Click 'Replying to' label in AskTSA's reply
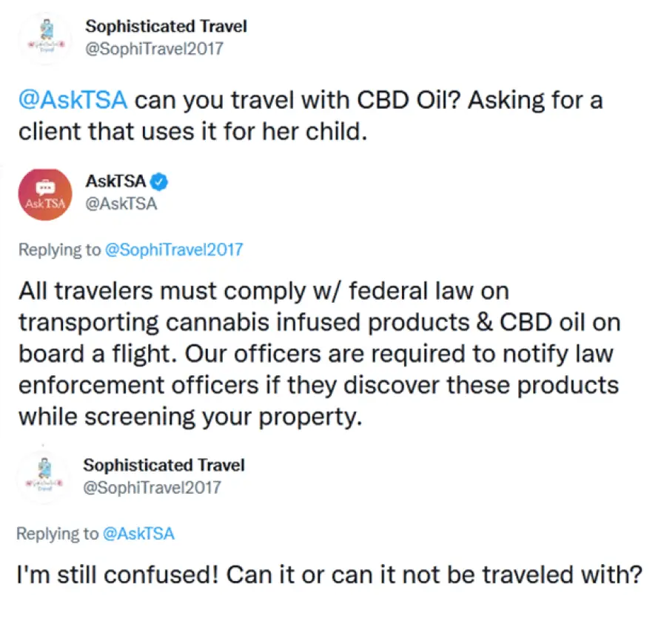Image resolution: width=661 pixels, height=644 pixels. pyautogui.click(x=59, y=249)
